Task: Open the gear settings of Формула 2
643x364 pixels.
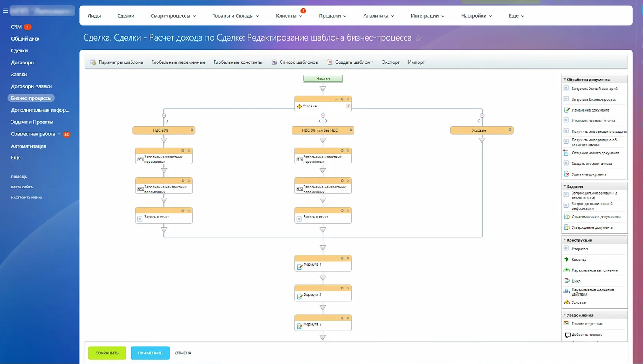Action: pos(342,288)
